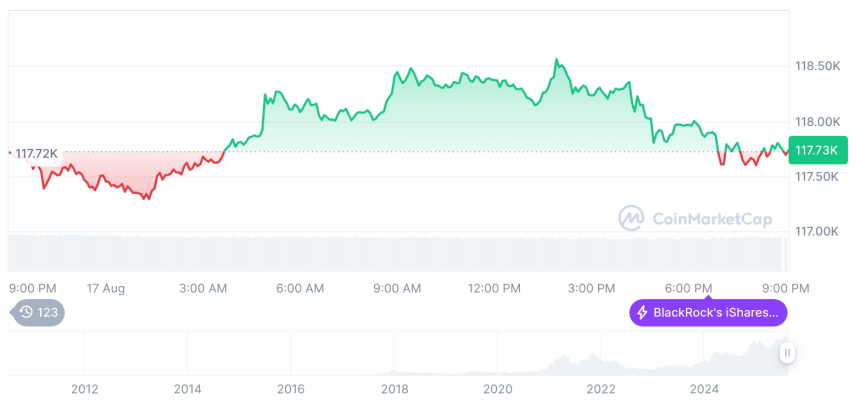Select 2022 on the bottom year timeline
Screen dimensions: 860x401
(601, 388)
